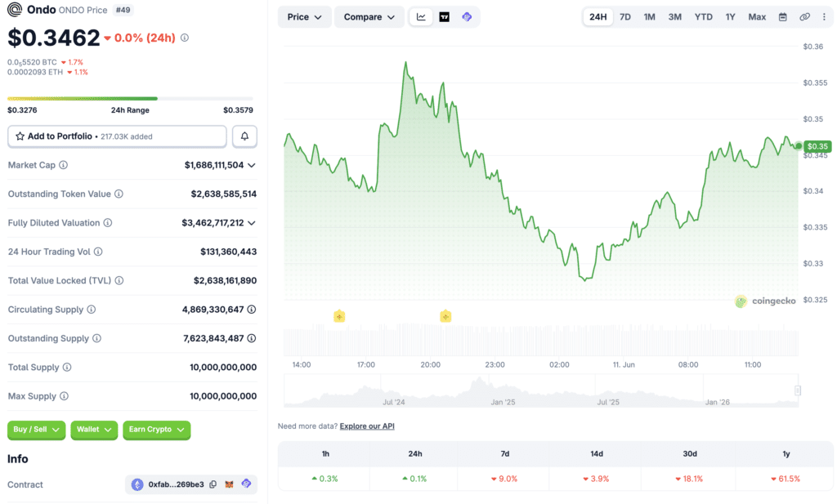This screenshot has width=837, height=504.
Task: Click the purple chart mode icon
Action: [467, 17]
